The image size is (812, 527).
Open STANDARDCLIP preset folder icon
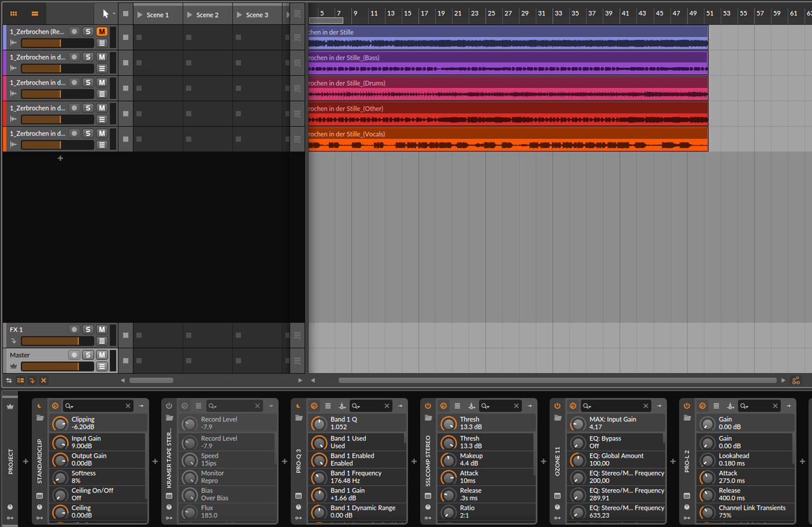click(39, 418)
